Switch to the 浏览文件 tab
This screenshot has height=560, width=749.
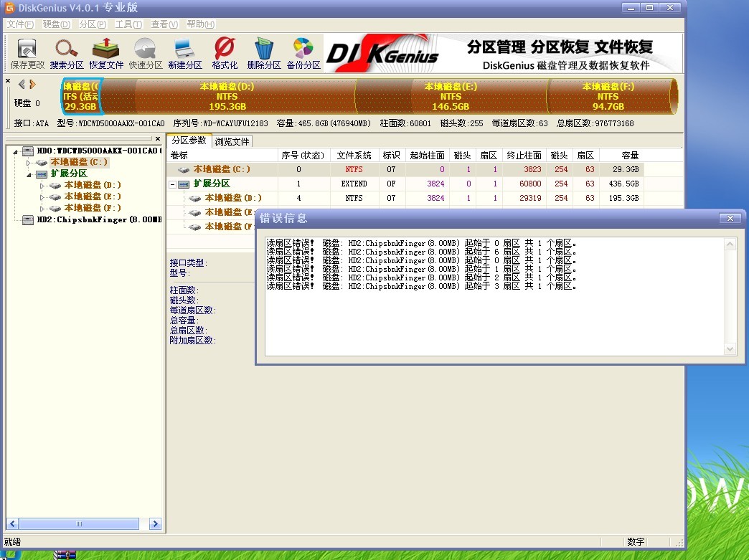coord(232,141)
